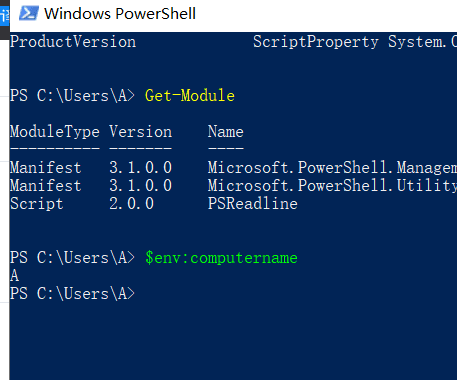Screen dimensions: 457x380
Task: Click the PowerShell icon in title bar
Action: [29, 14]
